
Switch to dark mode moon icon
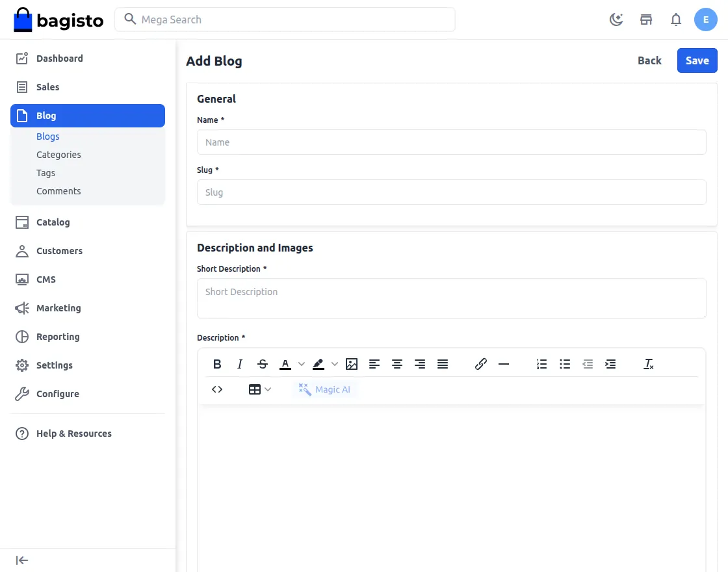[616, 19]
